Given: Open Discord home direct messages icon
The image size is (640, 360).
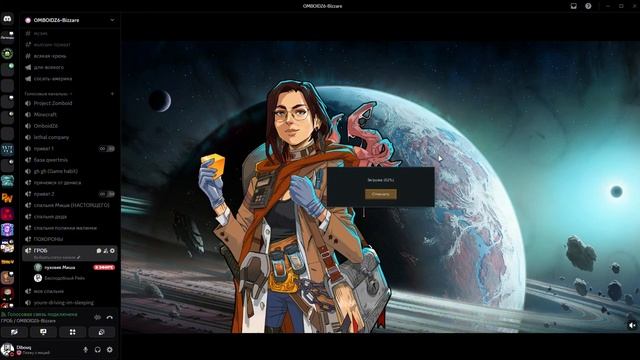Looking at the screenshot, I should click(7, 19).
